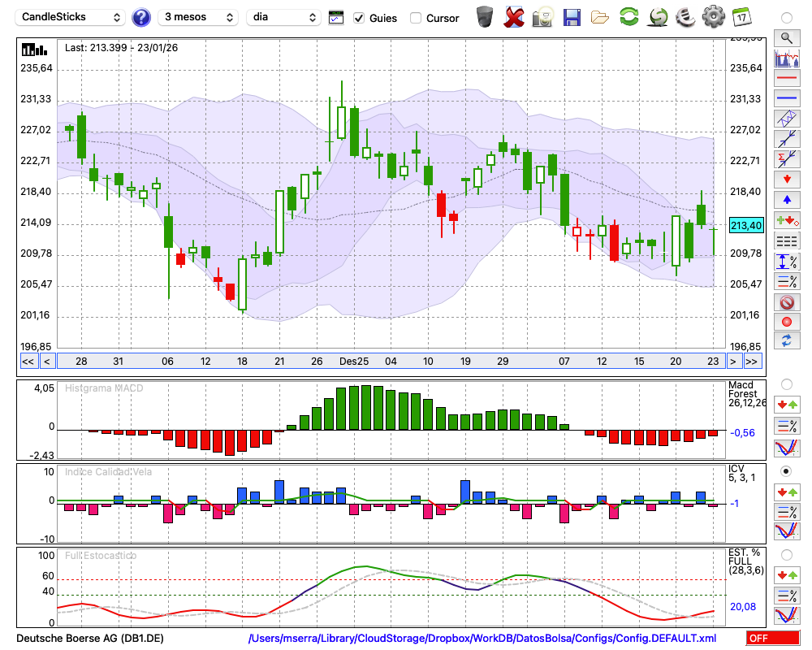Click the histogram chart overlay icon
The image size is (812, 650).
787,58
